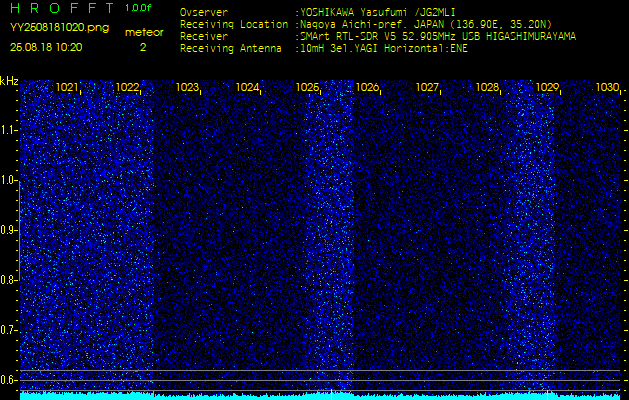
Task: Click the observer name YOSHIKAWA Yasufumi /JG2MLI
Action: (x=378, y=12)
